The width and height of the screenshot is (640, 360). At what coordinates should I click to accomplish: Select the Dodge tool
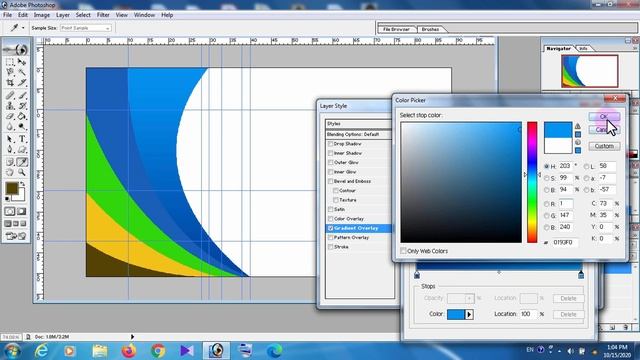point(22,127)
